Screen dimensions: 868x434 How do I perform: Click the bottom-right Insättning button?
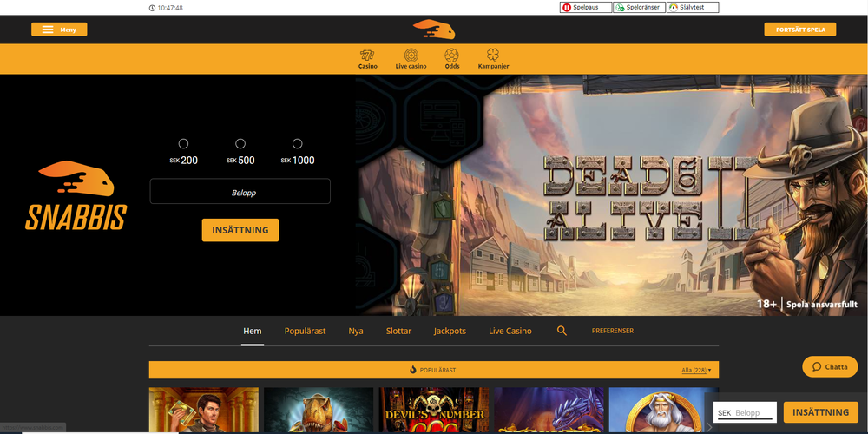click(821, 412)
